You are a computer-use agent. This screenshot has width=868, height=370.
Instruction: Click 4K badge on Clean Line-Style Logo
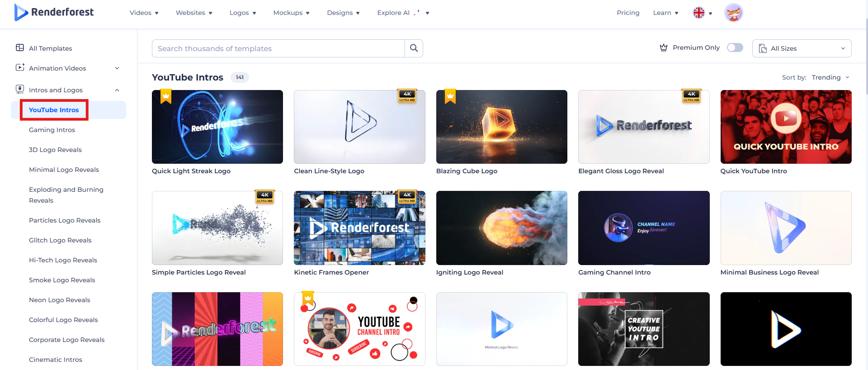click(407, 96)
